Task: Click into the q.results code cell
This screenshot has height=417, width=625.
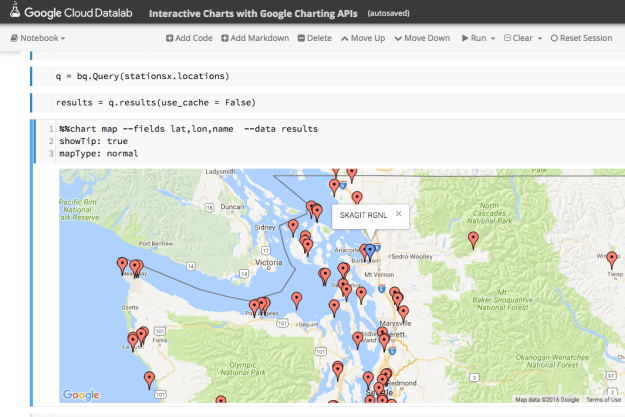Action: point(328,102)
